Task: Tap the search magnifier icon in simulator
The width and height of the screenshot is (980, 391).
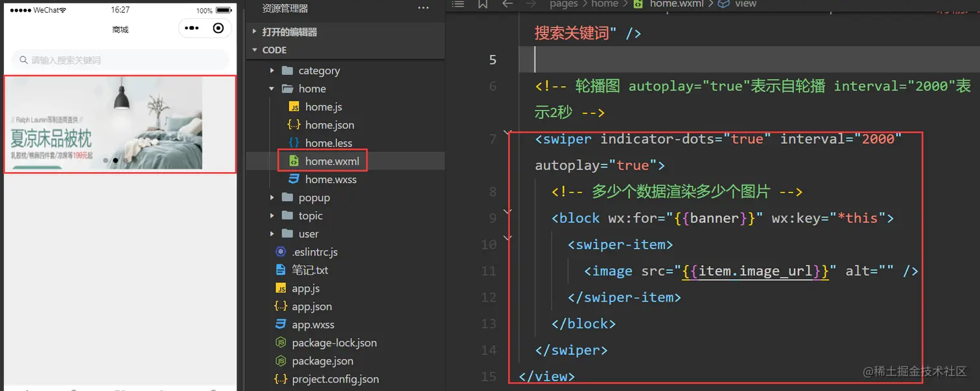Action: [x=24, y=60]
